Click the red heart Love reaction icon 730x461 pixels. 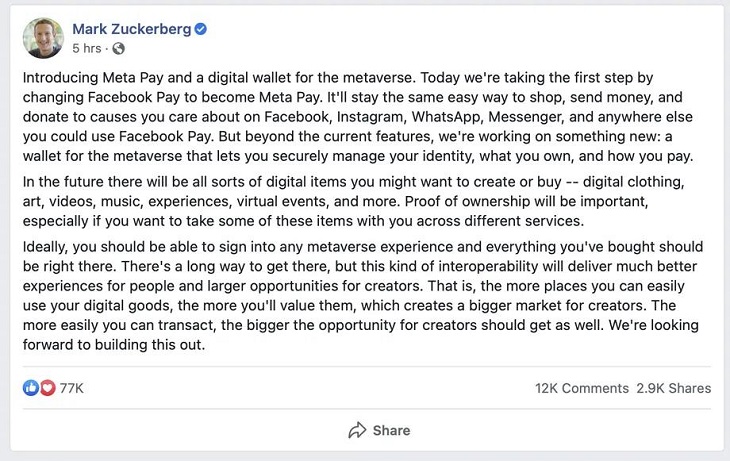[x=47, y=388]
